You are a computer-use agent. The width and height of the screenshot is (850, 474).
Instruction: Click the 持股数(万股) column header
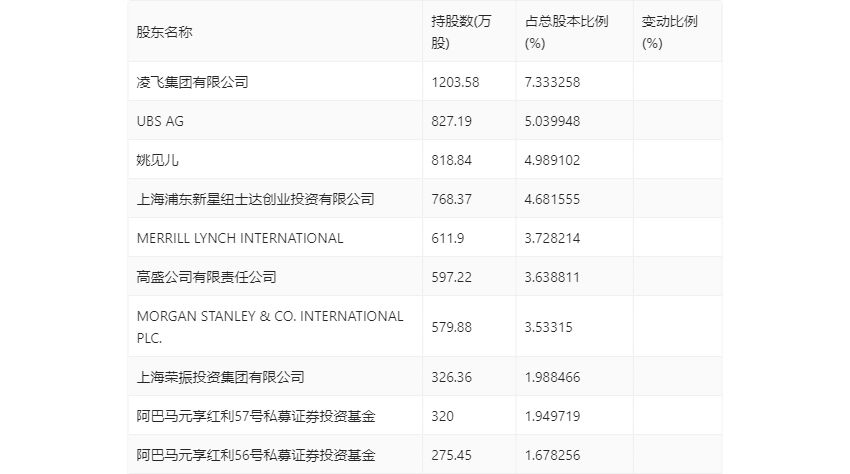[x=461, y=32]
